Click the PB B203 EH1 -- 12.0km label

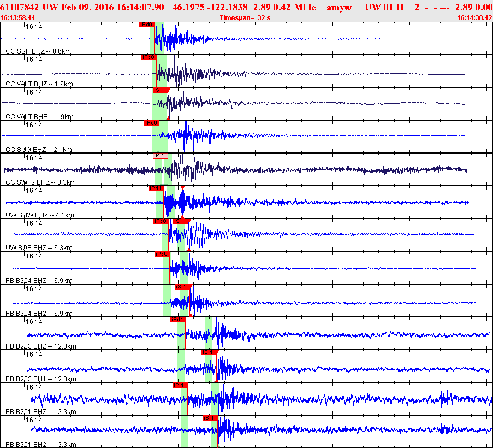[41, 379]
